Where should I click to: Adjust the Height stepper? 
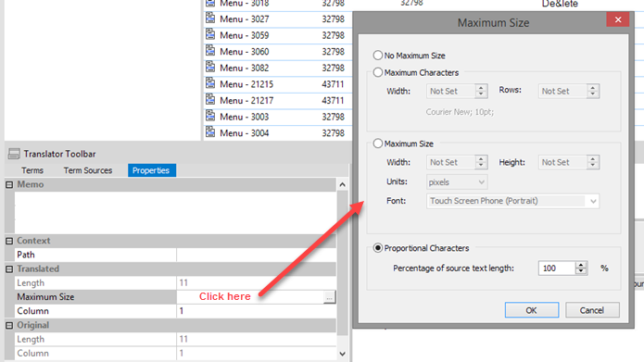pyautogui.click(x=593, y=162)
